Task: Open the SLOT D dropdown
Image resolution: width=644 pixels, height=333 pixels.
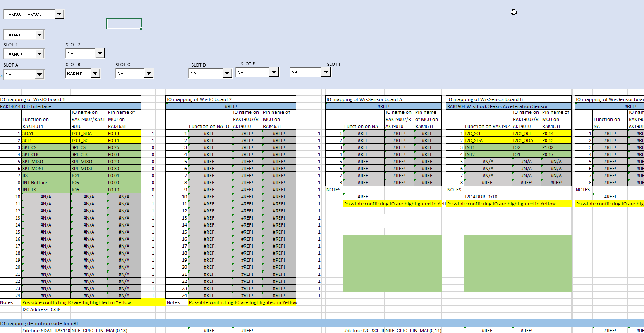Action: 227,73
